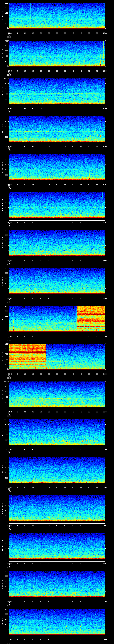
Task: Click the 20:23:00 start time label
Action: coord(9,374)
